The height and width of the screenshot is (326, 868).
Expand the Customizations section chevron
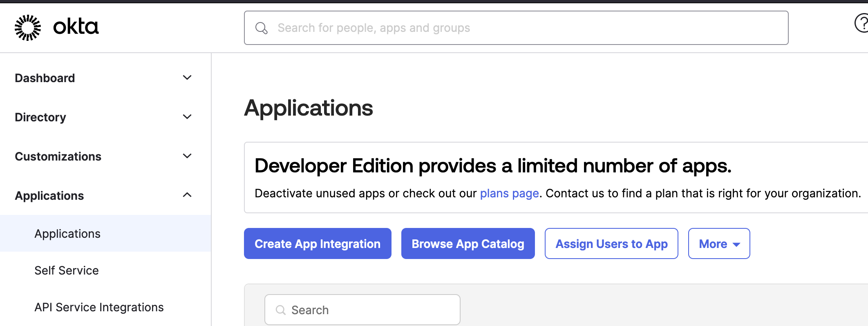(187, 156)
